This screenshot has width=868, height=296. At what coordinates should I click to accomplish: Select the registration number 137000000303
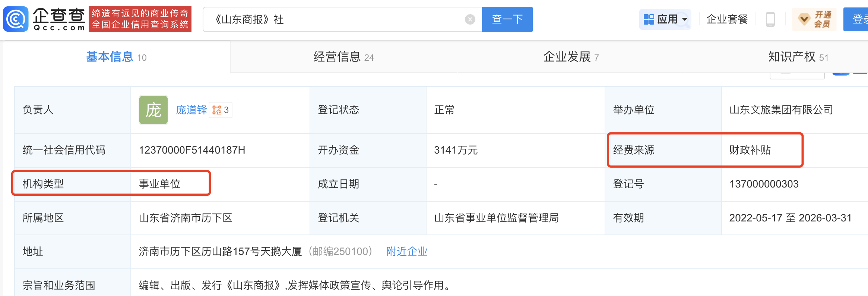click(x=764, y=184)
